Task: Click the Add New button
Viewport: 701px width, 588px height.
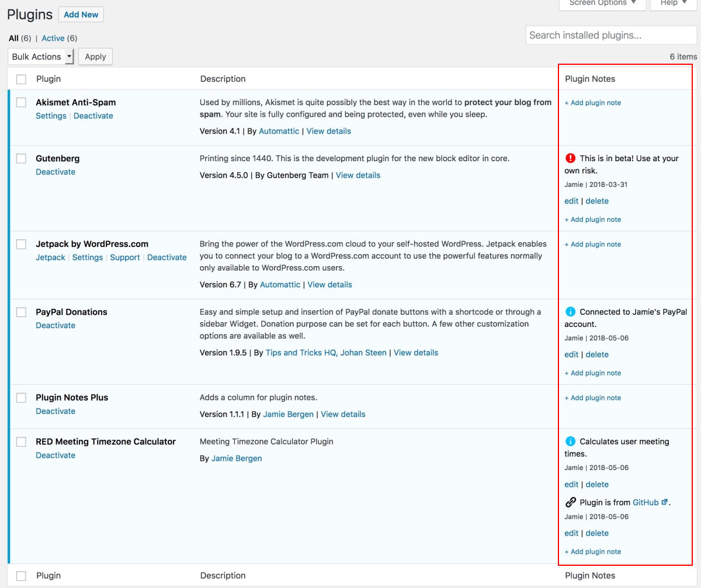Action: click(81, 14)
